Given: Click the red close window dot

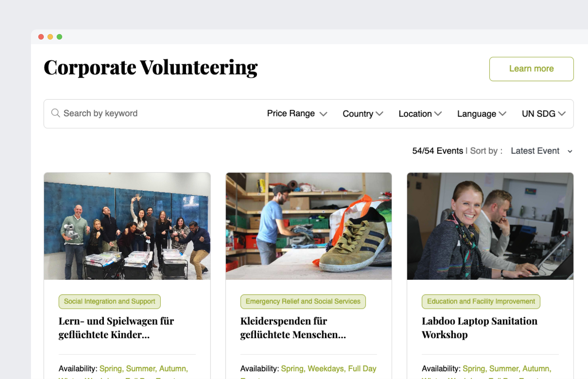Looking at the screenshot, I should tap(41, 37).
